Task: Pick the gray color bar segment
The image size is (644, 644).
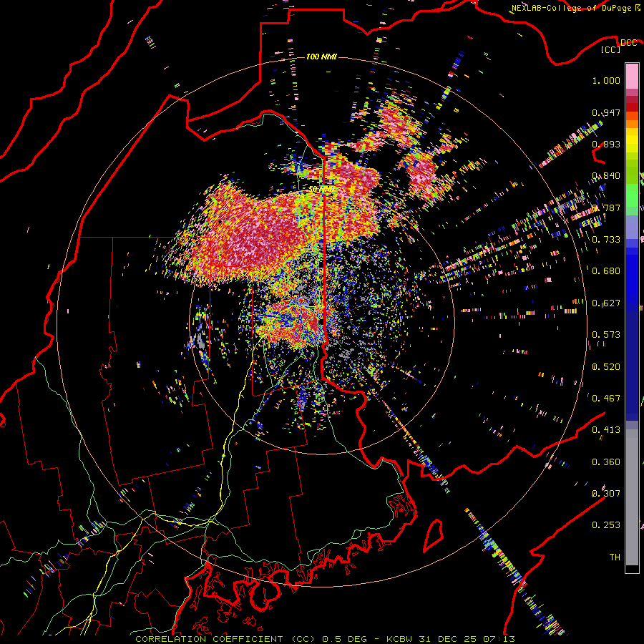Action: tap(632, 497)
